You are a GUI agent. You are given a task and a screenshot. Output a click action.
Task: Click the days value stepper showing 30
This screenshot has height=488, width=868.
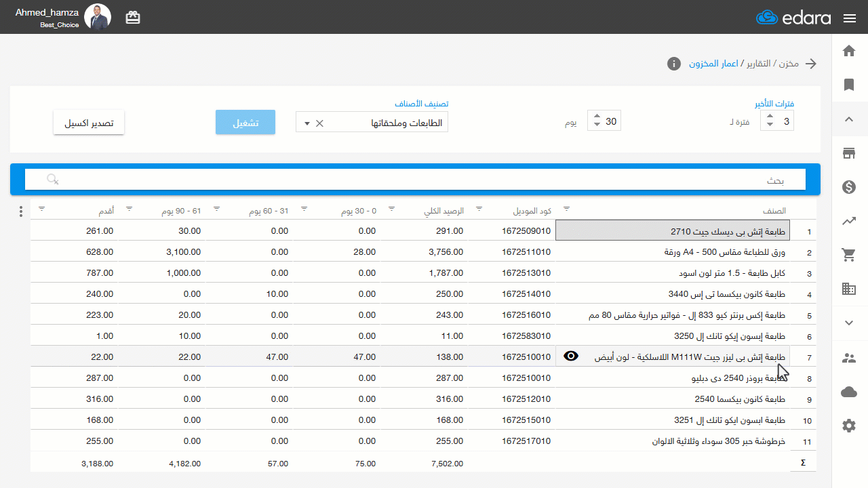point(596,122)
